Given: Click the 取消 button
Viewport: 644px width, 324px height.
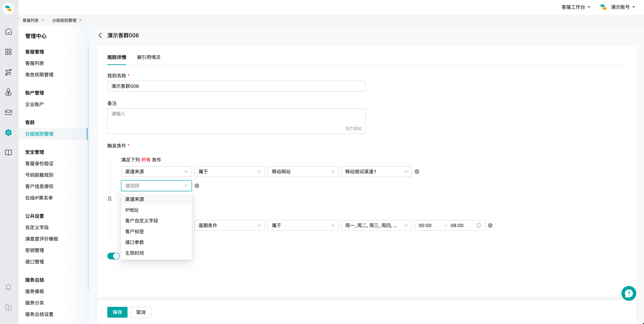Looking at the screenshot, I should click(141, 312).
